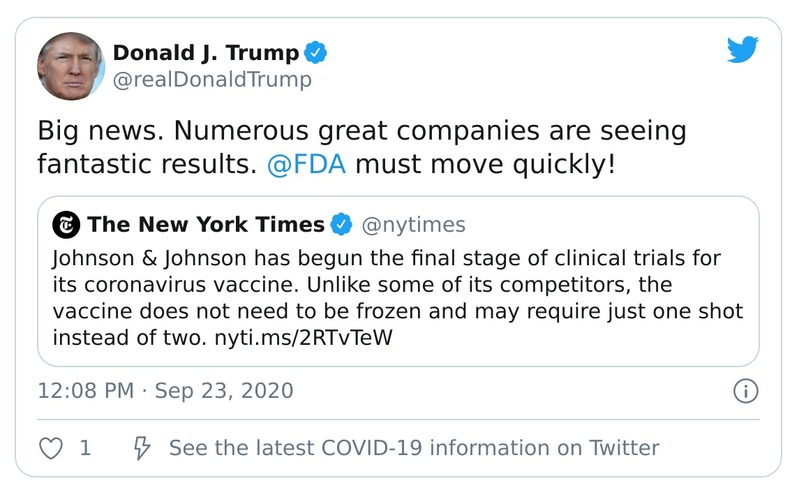
Task: Open the nyti.ms/2RTvTeW link
Action: point(305,336)
